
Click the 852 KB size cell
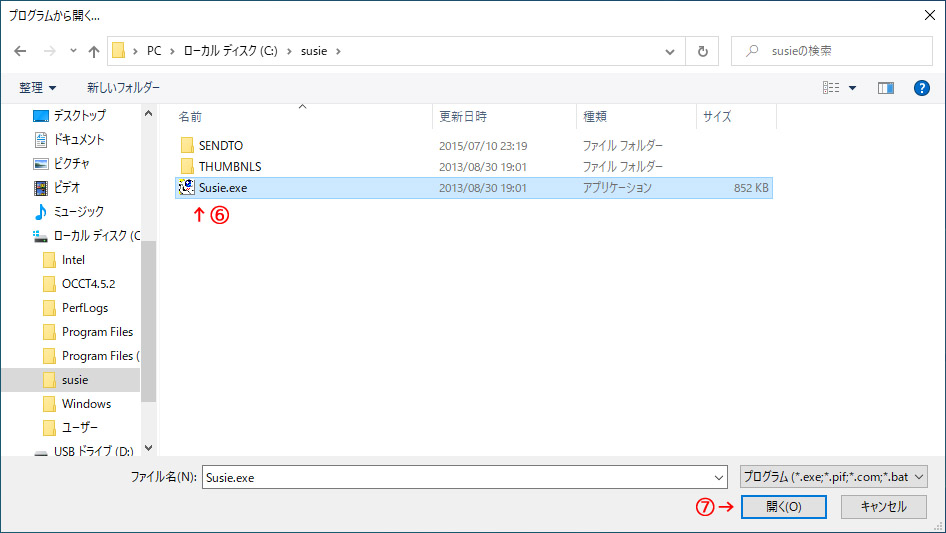(751, 188)
